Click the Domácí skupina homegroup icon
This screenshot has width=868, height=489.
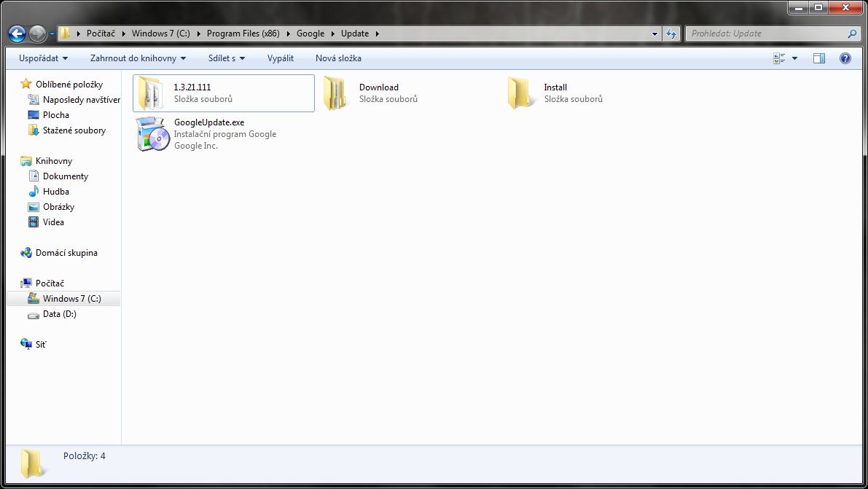coord(26,253)
